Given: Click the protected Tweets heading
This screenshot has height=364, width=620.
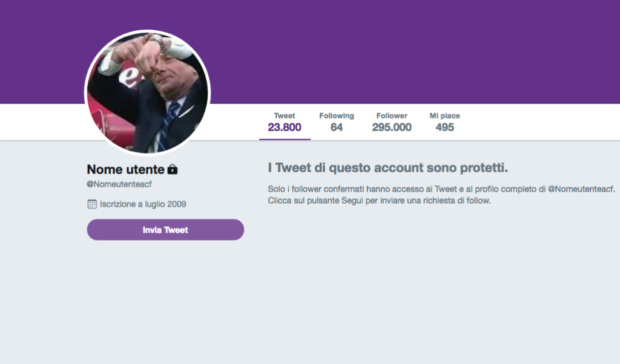Looking at the screenshot, I should pos(387,167).
